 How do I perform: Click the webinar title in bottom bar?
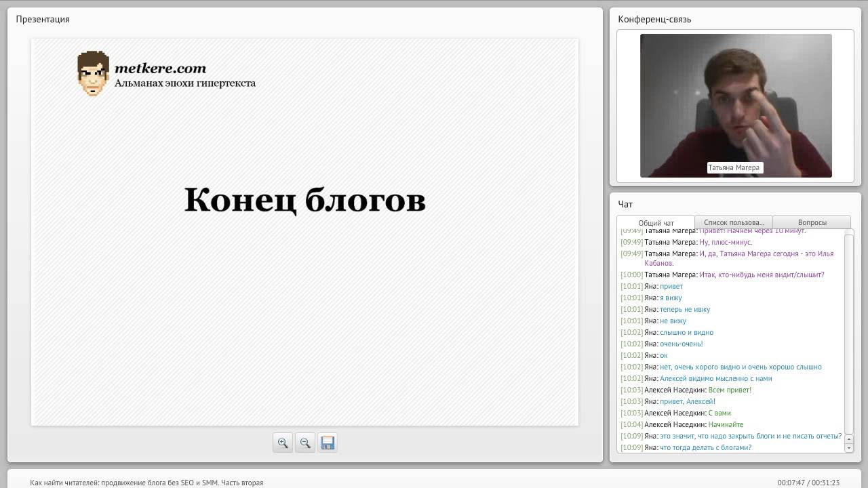click(146, 483)
